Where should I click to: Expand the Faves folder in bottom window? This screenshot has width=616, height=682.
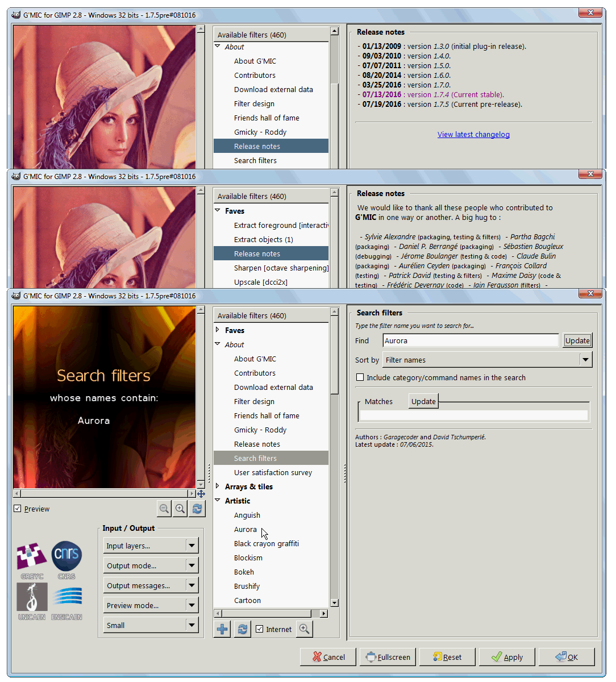pyautogui.click(x=218, y=330)
